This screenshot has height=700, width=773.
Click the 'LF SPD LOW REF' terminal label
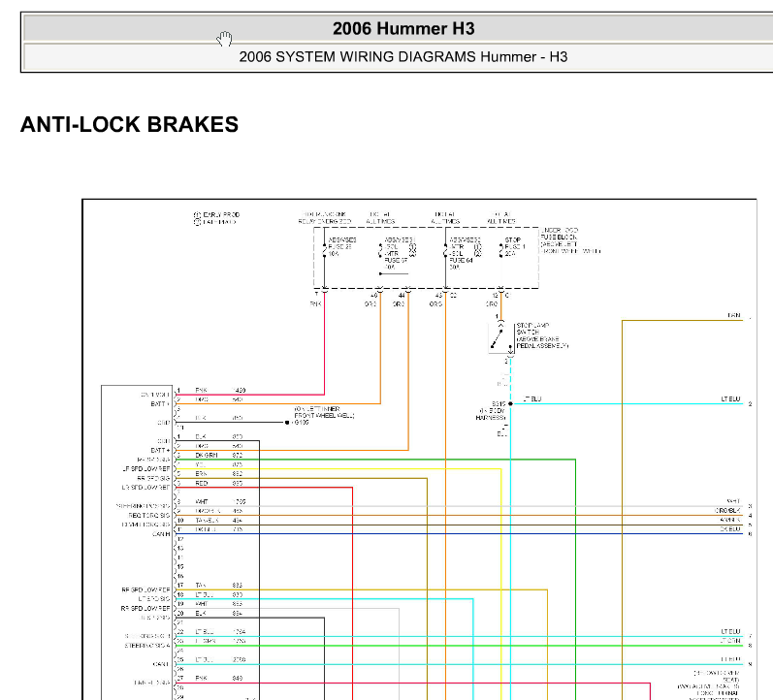[145, 469]
